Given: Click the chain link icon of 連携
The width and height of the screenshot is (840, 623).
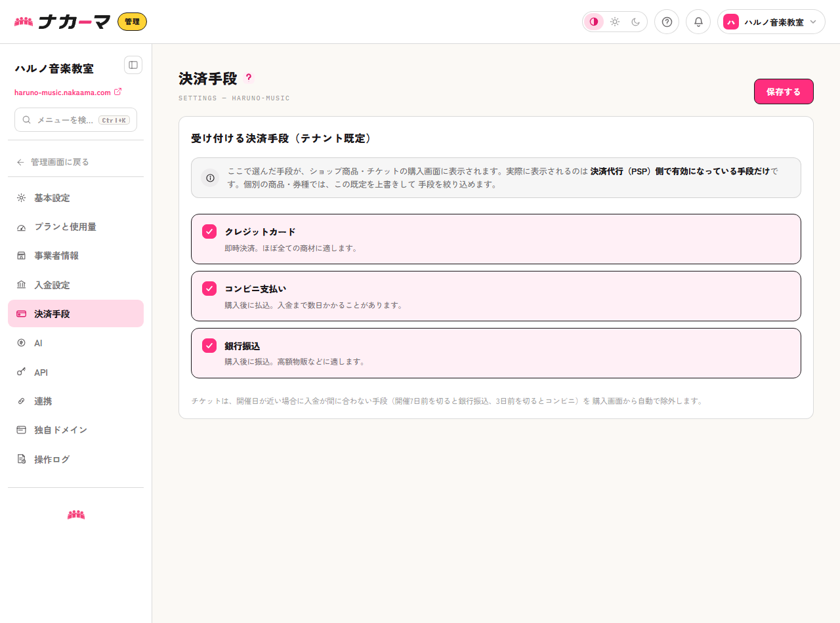Looking at the screenshot, I should click(x=21, y=401).
